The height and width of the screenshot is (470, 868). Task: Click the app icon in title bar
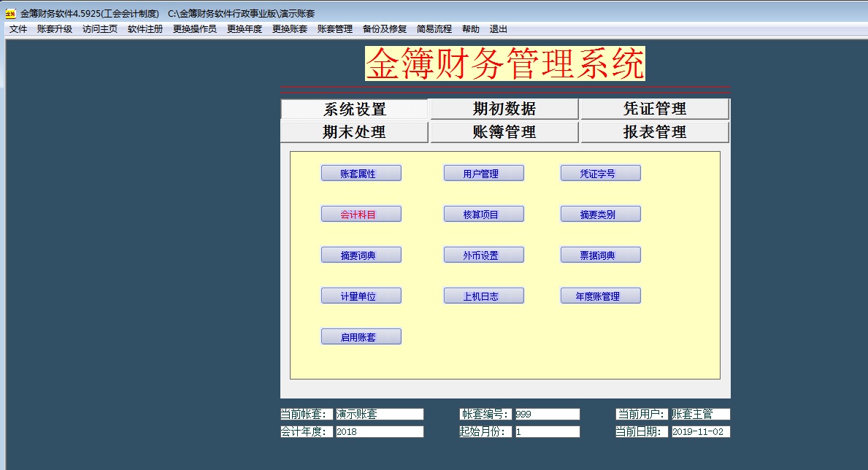tap(10, 14)
